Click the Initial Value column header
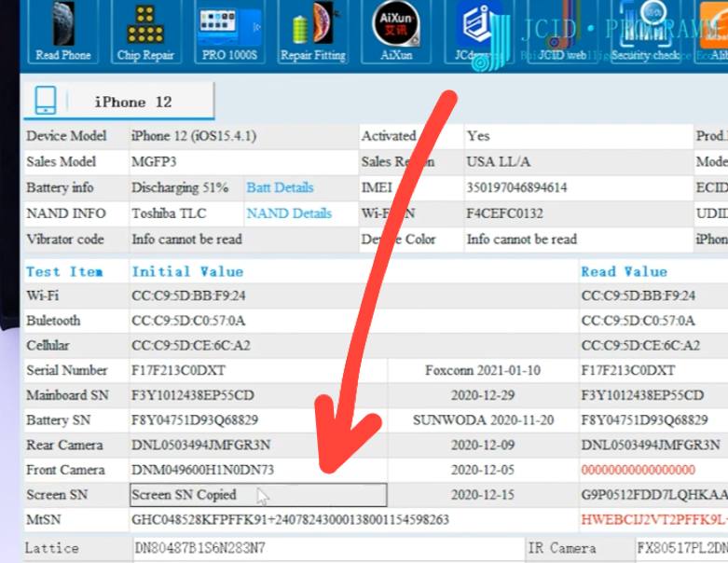The height and width of the screenshot is (563, 728). point(187,271)
